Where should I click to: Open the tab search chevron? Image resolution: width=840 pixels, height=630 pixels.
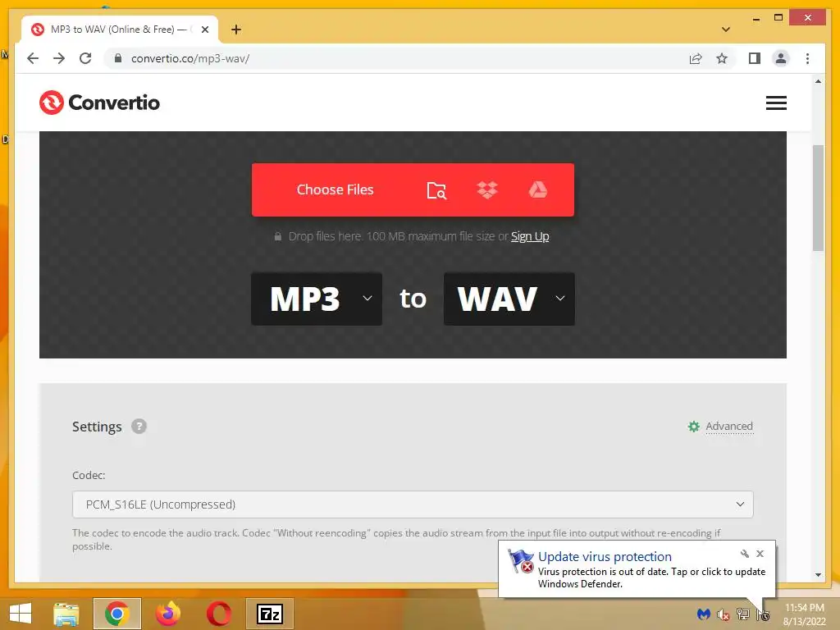(x=726, y=30)
